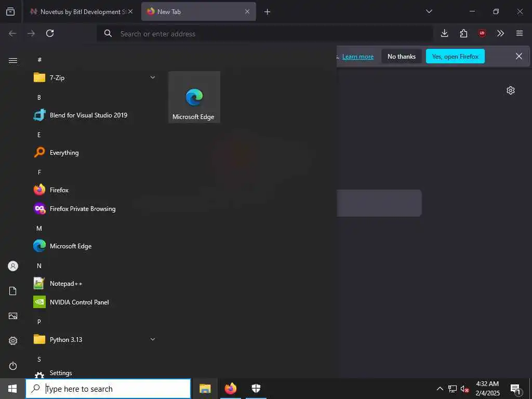Open the clock showing 4:32 AM
Viewport: 532px width, 399px height.
487,389
